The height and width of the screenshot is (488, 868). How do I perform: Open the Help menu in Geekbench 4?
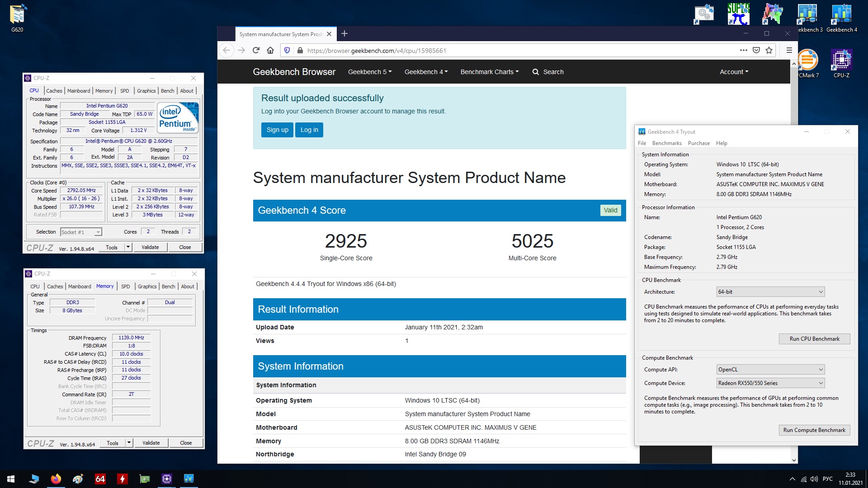click(x=722, y=143)
